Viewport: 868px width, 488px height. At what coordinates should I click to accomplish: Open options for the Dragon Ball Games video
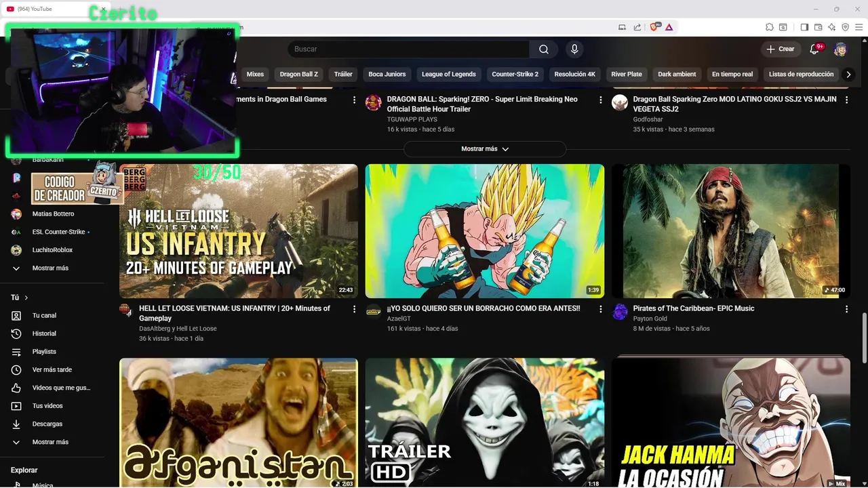[354, 100]
